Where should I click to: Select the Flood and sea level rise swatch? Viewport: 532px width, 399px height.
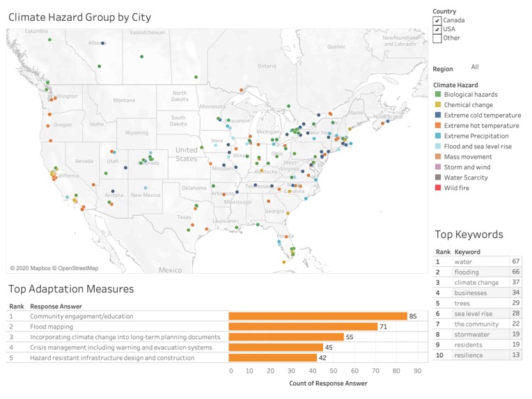click(438, 146)
